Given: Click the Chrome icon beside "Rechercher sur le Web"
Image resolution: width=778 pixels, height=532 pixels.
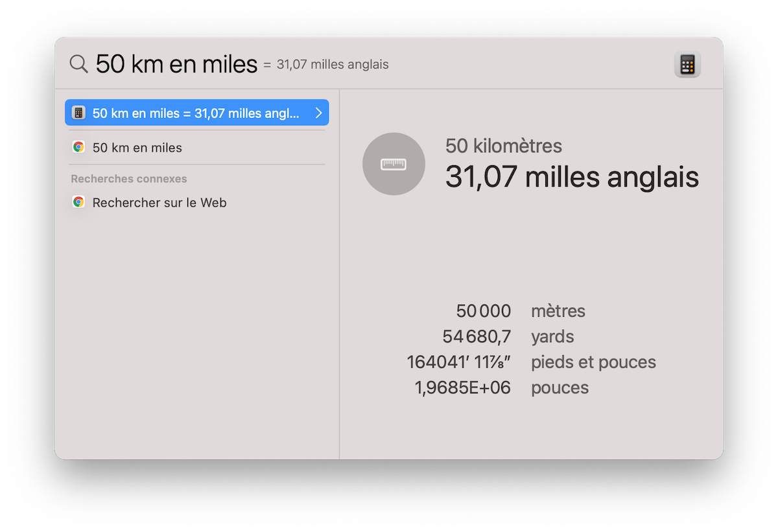Looking at the screenshot, I should click(x=78, y=202).
